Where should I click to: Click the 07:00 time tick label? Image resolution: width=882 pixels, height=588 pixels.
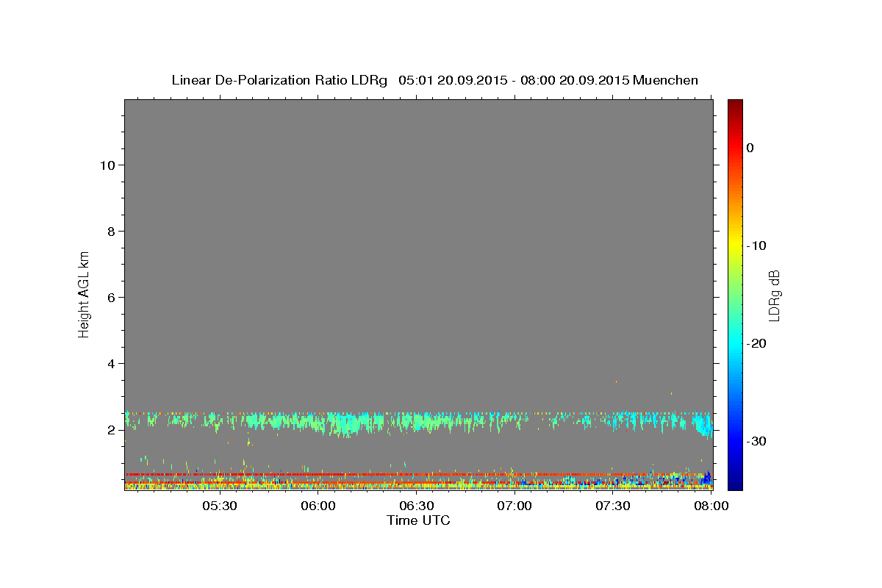pos(514,506)
